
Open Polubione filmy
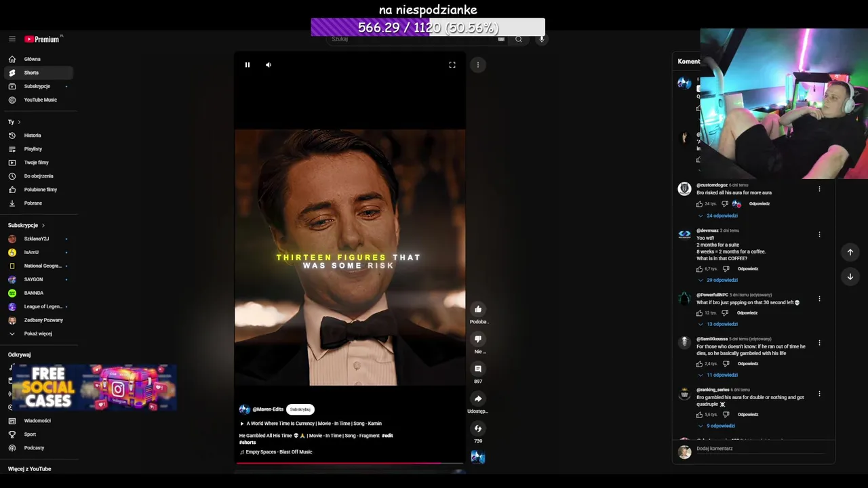[39, 190]
